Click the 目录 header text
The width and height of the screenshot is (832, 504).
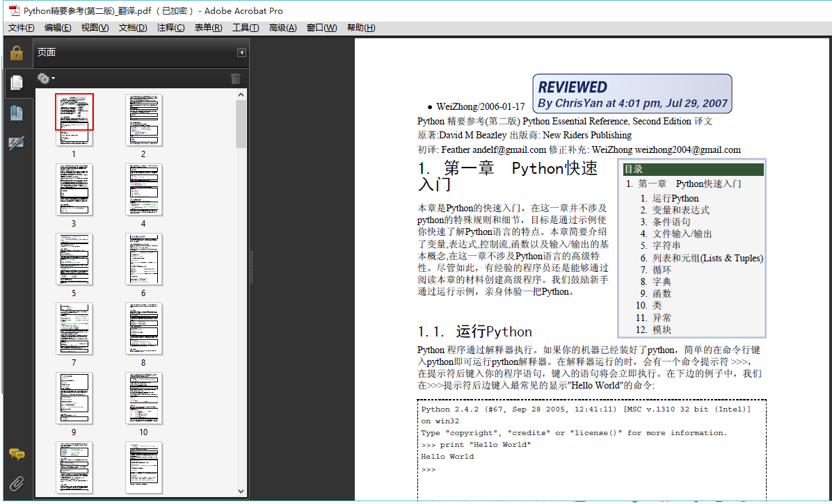(x=634, y=170)
